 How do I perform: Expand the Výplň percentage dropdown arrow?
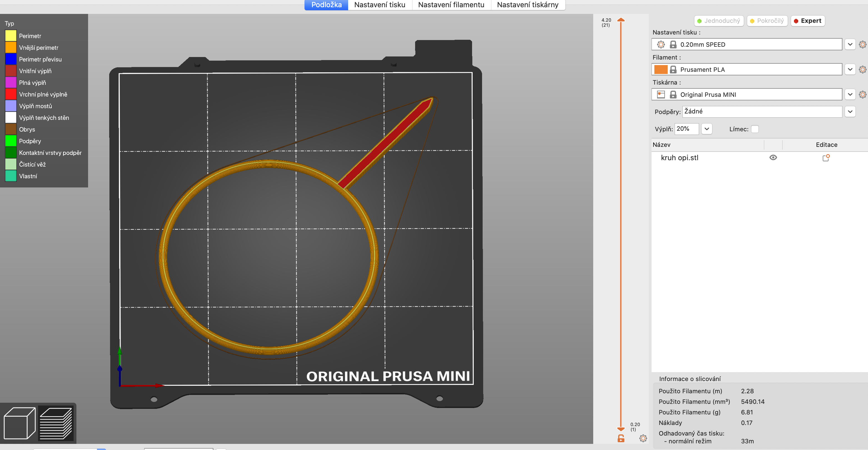pos(707,129)
